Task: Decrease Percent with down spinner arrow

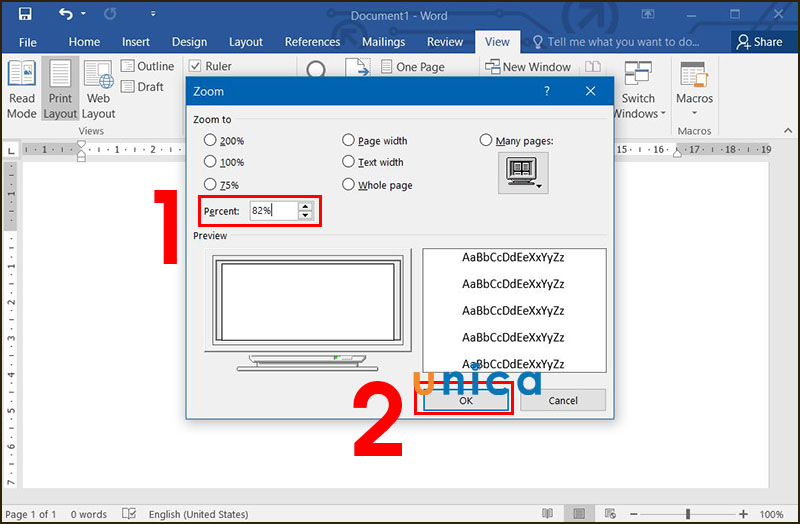Action: click(x=305, y=215)
